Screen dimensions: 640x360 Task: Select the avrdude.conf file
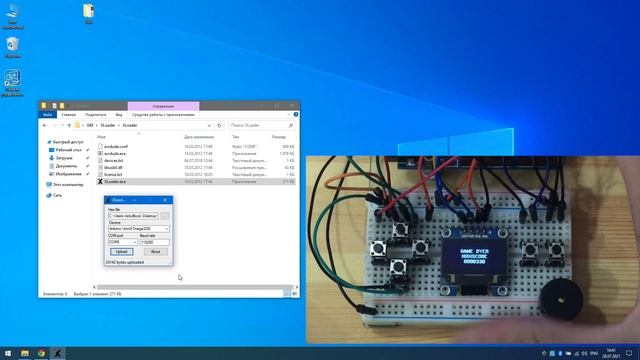116,147
